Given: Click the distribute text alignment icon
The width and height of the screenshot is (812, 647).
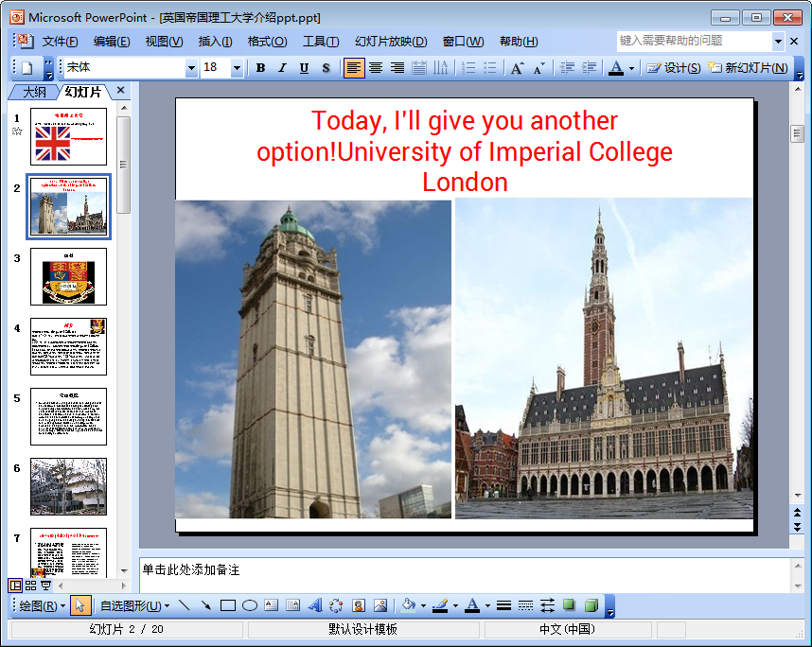Looking at the screenshot, I should pos(419,68).
